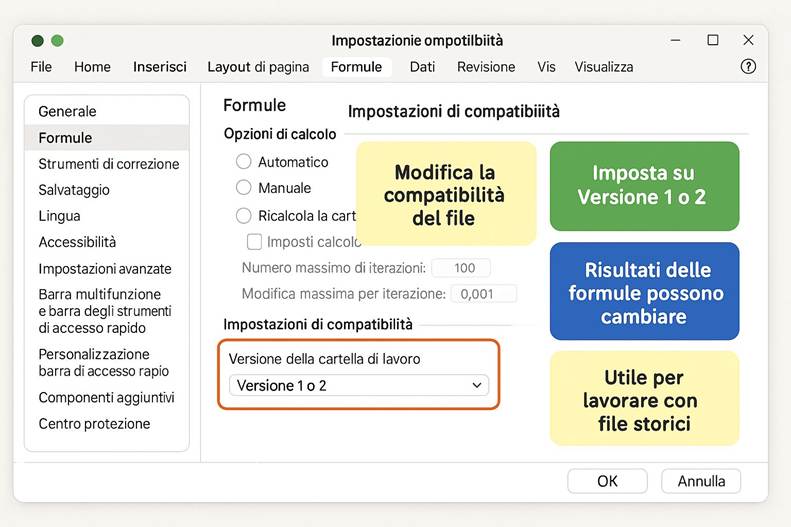Click the dark window traffic light button
Viewport: 791px width, 527px height.
pos(38,41)
